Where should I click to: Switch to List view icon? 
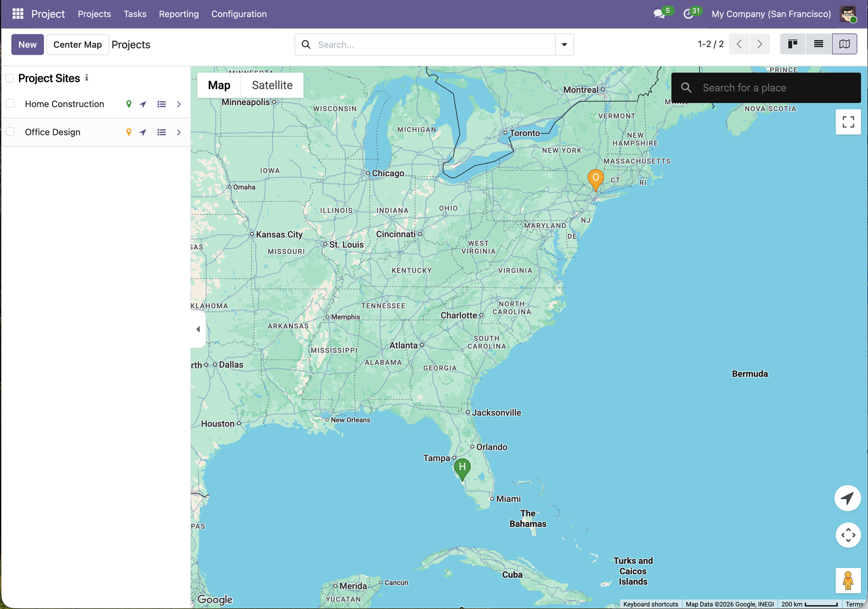tap(818, 44)
